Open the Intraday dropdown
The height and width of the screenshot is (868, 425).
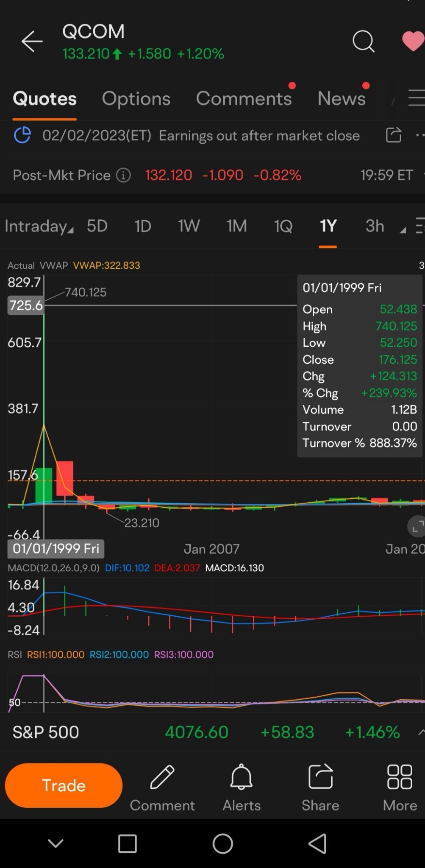(39, 226)
